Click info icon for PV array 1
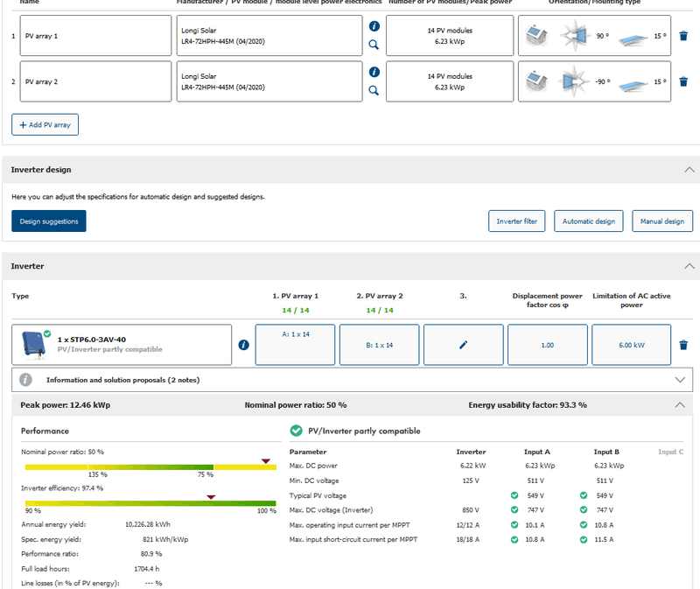This screenshot has width=700, height=589. click(x=374, y=26)
